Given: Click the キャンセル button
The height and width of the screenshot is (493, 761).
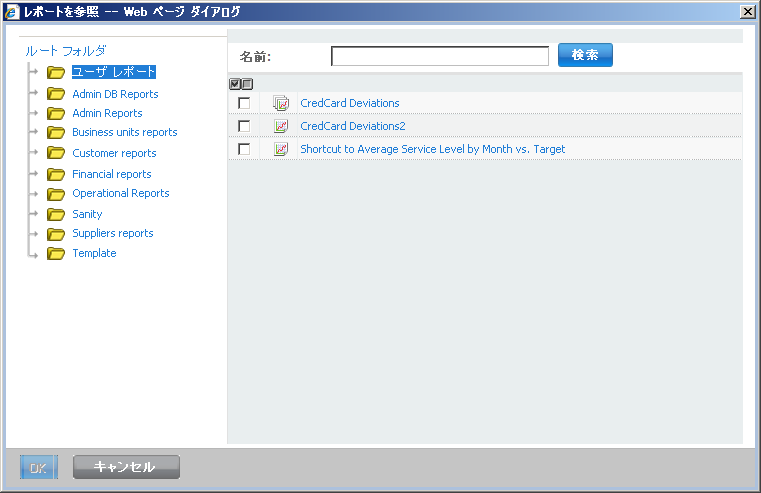Looking at the screenshot, I should pyautogui.click(x=126, y=467).
